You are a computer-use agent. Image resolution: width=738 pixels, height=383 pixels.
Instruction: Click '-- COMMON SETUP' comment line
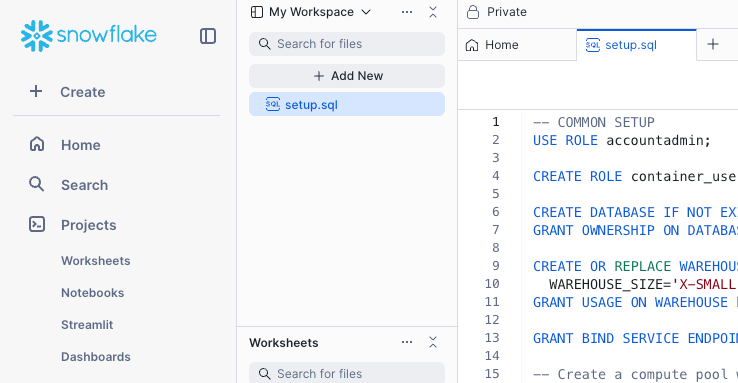[x=594, y=122]
